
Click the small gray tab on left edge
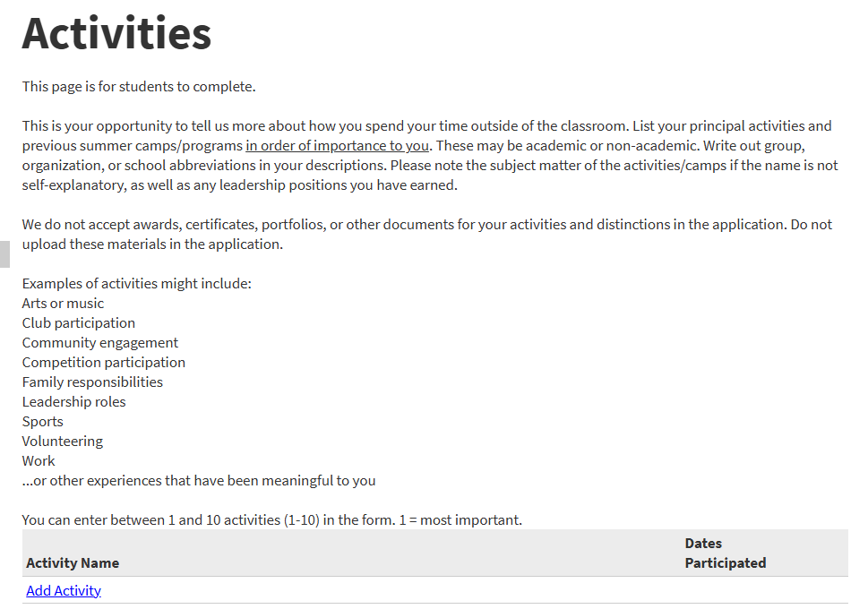[4, 253]
